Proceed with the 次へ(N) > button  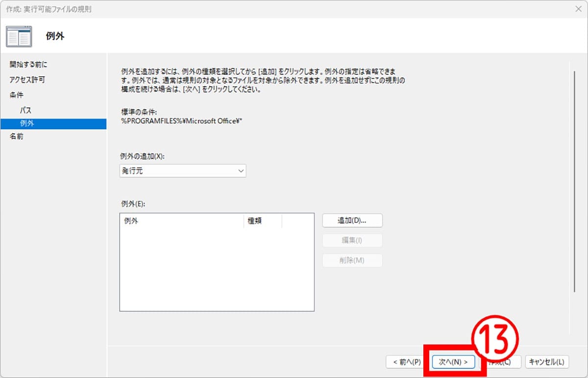click(x=453, y=362)
